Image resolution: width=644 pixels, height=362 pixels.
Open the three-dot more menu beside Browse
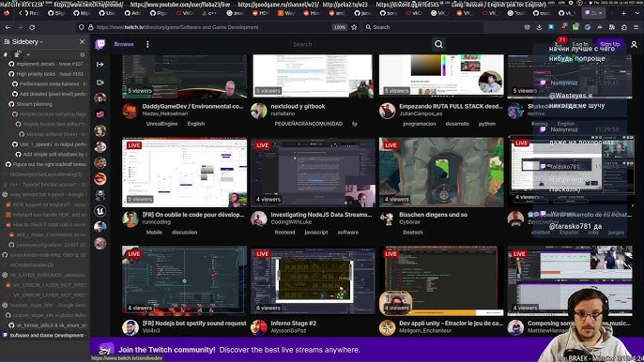(x=147, y=44)
